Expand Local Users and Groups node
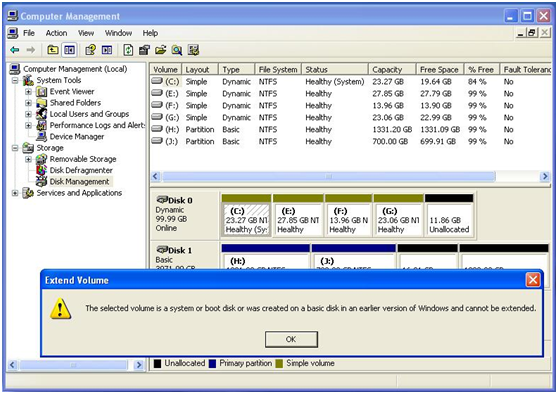Image resolution: width=558 pixels, height=394 pixels. coord(28,114)
